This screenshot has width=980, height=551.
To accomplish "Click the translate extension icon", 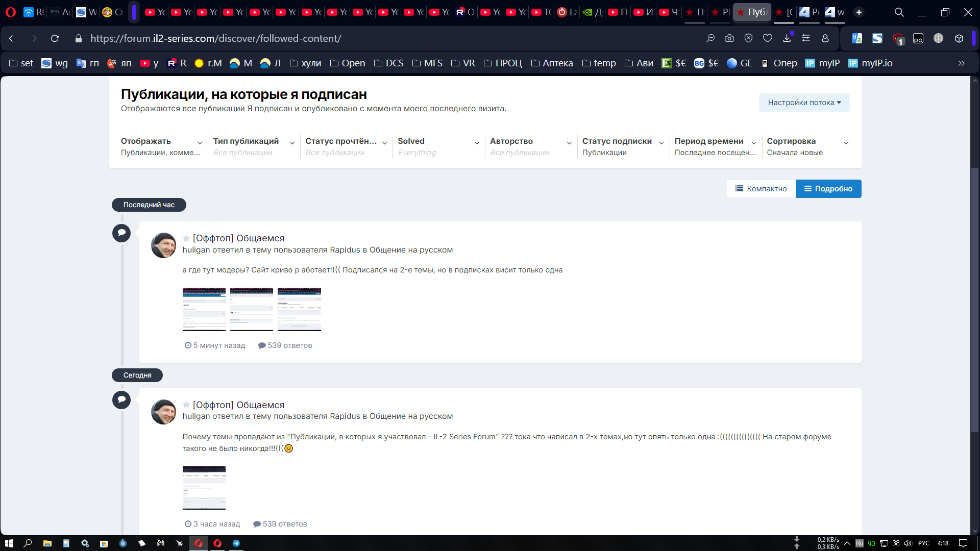I will (x=857, y=38).
